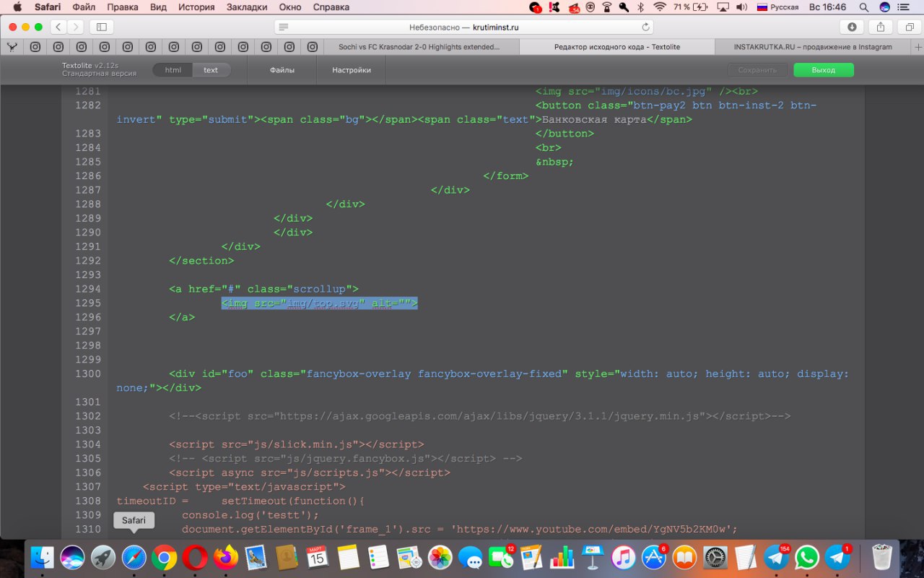Click the line containing class="scrollup"
This screenshot has height=578, width=924.
click(264, 289)
